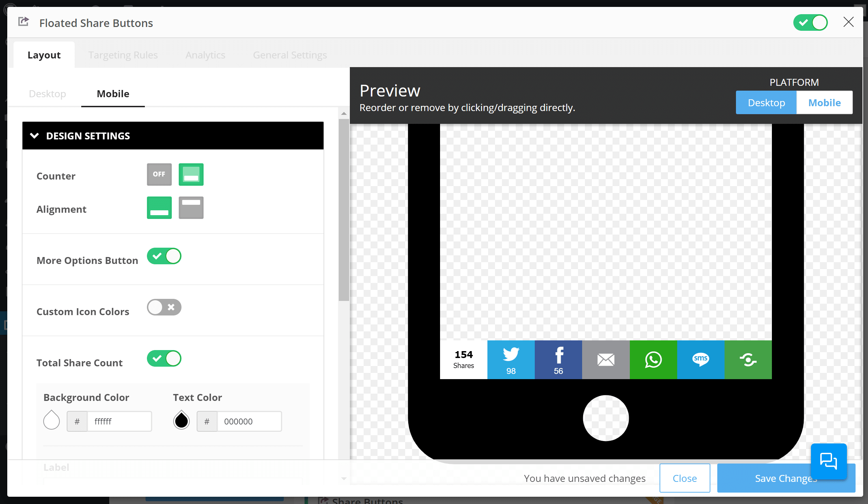Viewport: 868px width, 504px height.
Task: Expand the Design Settings section
Action: coord(173,135)
